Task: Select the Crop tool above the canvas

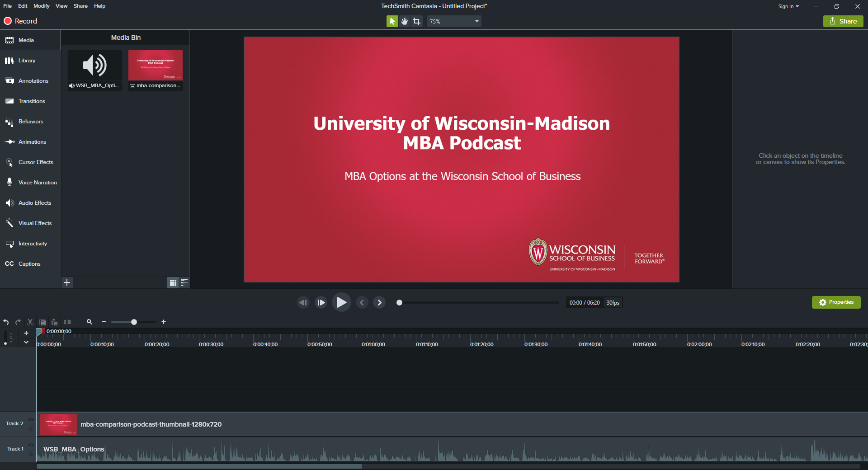Action: 416,21
